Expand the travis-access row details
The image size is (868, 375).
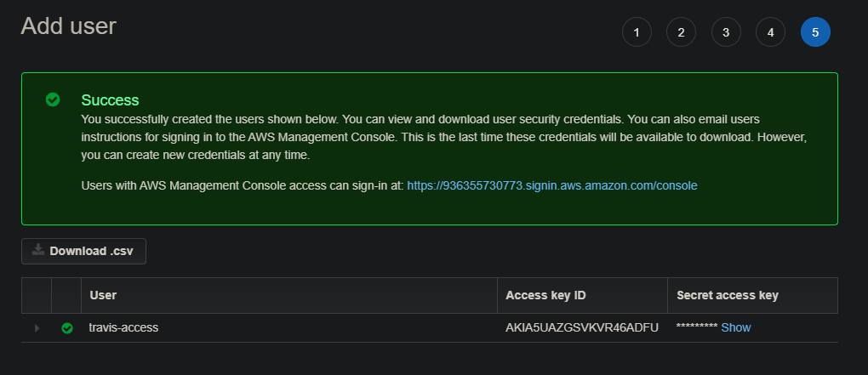click(37, 328)
